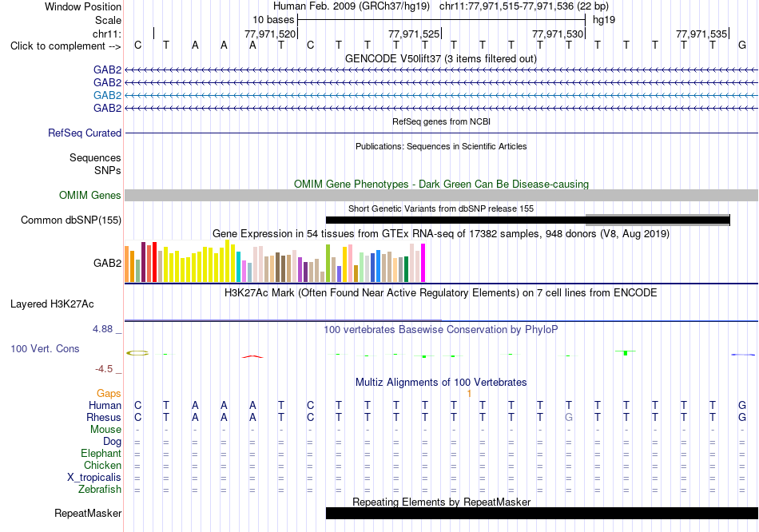
Task: Click the gray G in the Rhesus row
Action: pos(569,417)
